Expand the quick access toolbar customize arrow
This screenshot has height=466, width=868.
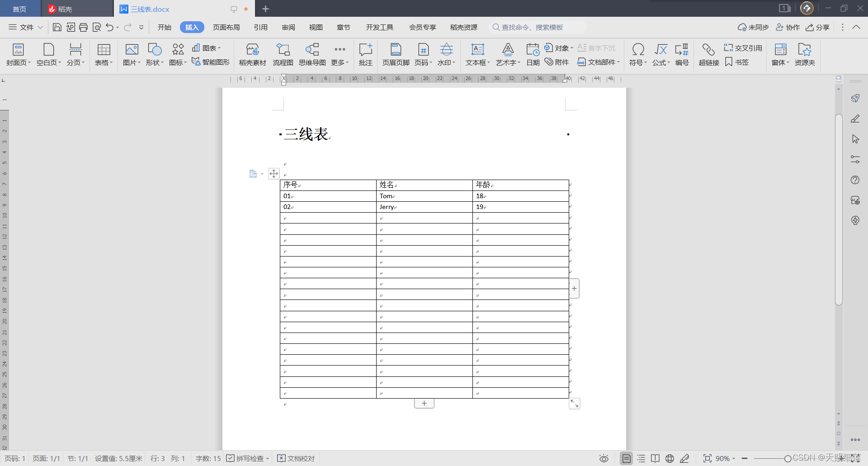point(141,27)
